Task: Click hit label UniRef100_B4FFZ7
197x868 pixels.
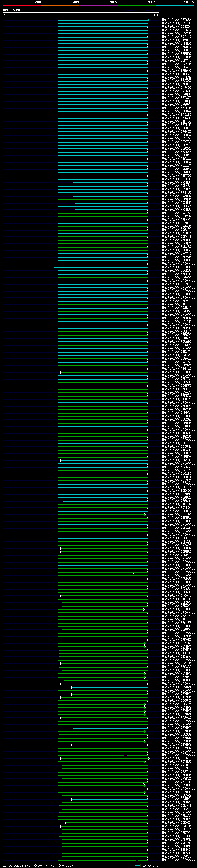Action: click(x=177, y=74)
